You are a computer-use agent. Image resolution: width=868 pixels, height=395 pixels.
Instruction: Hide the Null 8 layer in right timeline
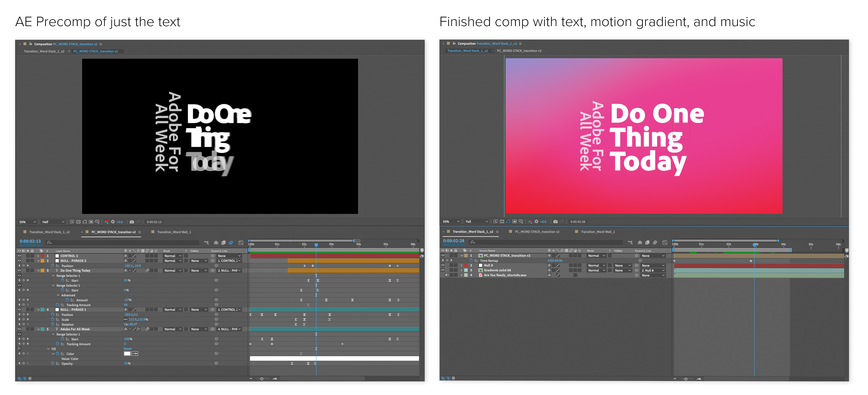coord(443,265)
